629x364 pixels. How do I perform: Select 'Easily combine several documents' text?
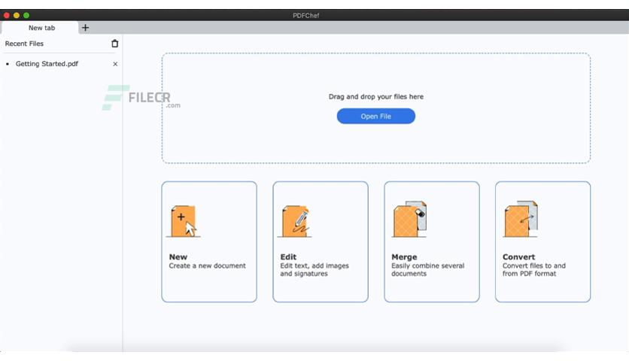click(427, 270)
